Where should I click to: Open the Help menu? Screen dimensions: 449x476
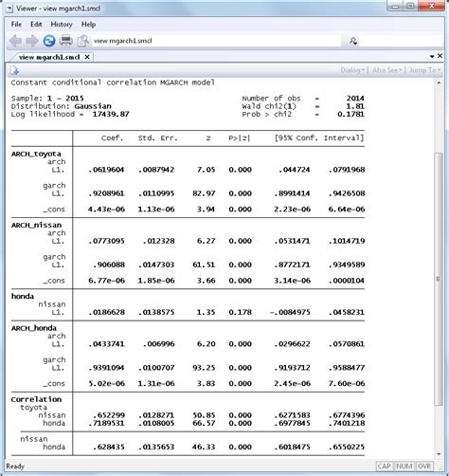click(88, 25)
